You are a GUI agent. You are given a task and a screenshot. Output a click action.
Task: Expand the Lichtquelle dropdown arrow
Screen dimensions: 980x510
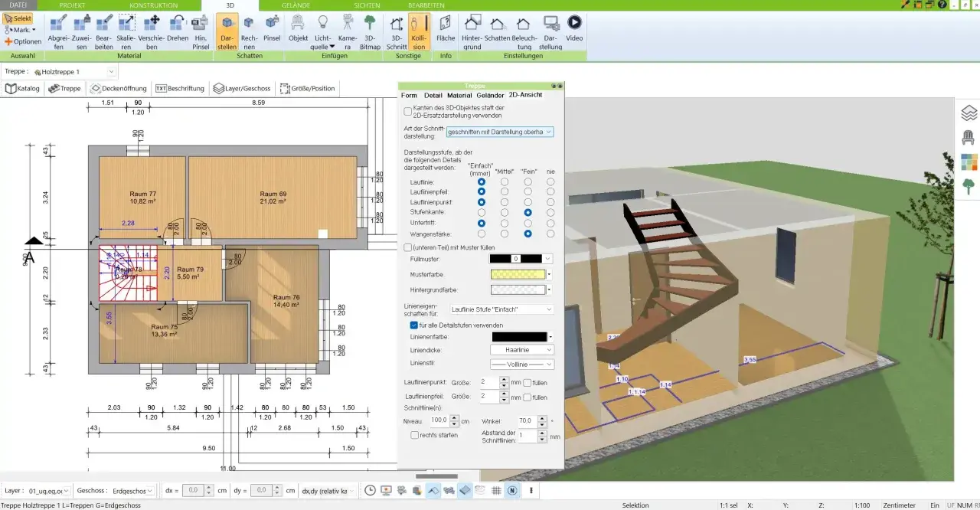[332, 47]
